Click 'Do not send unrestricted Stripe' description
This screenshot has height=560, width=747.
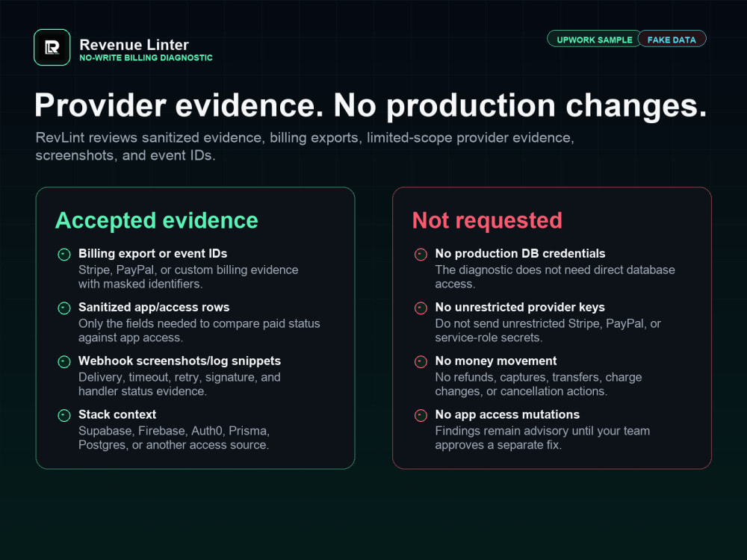pos(548,331)
